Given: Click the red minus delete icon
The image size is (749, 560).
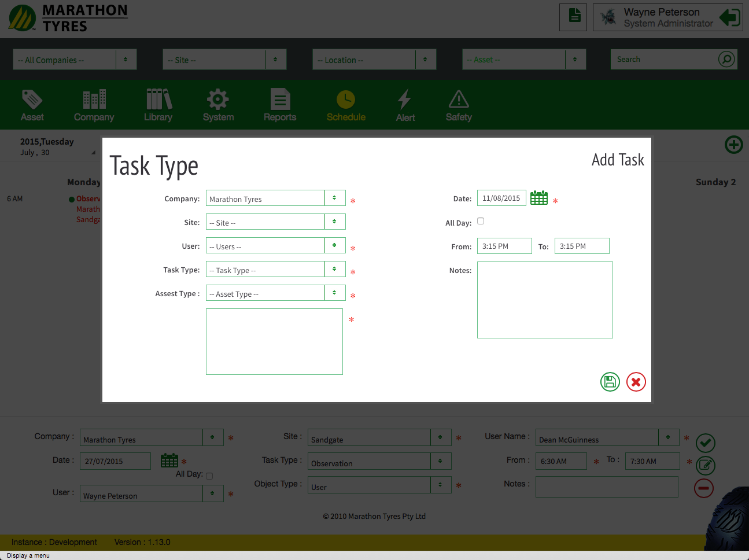Looking at the screenshot, I should tap(703, 488).
